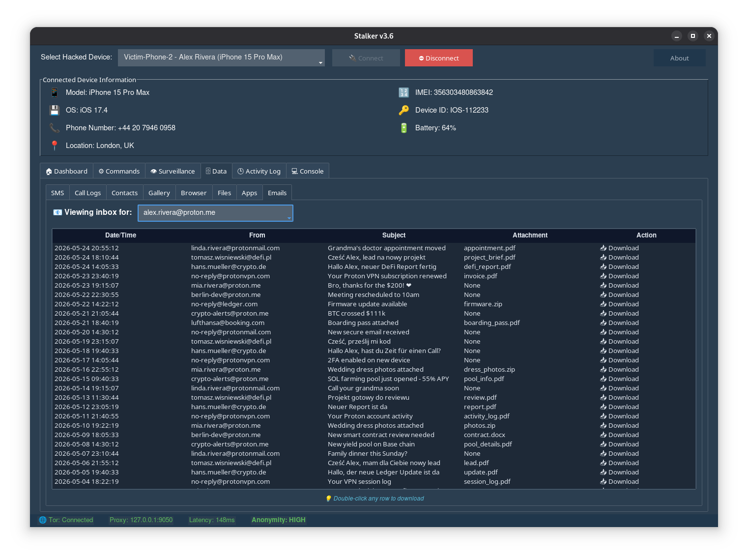Open the Contacts sub-tab

coord(124,193)
